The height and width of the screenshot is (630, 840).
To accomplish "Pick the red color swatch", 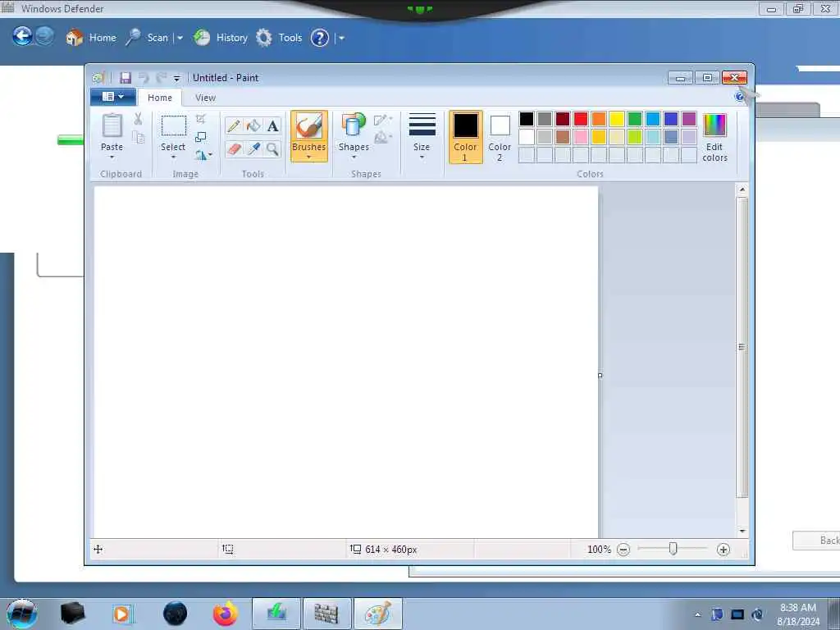I will pos(581,119).
